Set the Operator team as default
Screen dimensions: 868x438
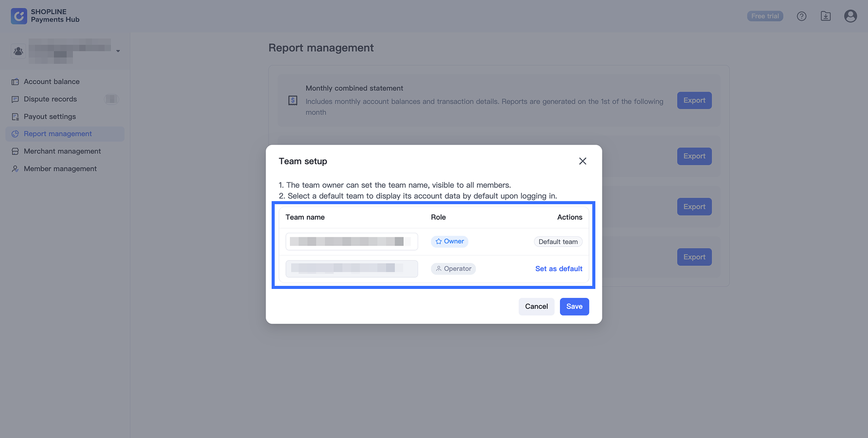pos(559,269)
